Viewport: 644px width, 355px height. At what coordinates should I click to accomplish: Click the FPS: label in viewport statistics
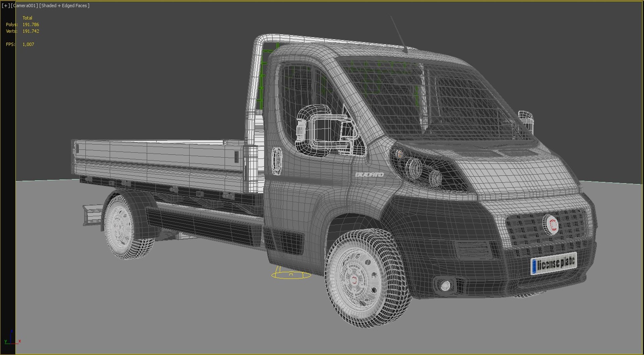(x=10, y=44)
